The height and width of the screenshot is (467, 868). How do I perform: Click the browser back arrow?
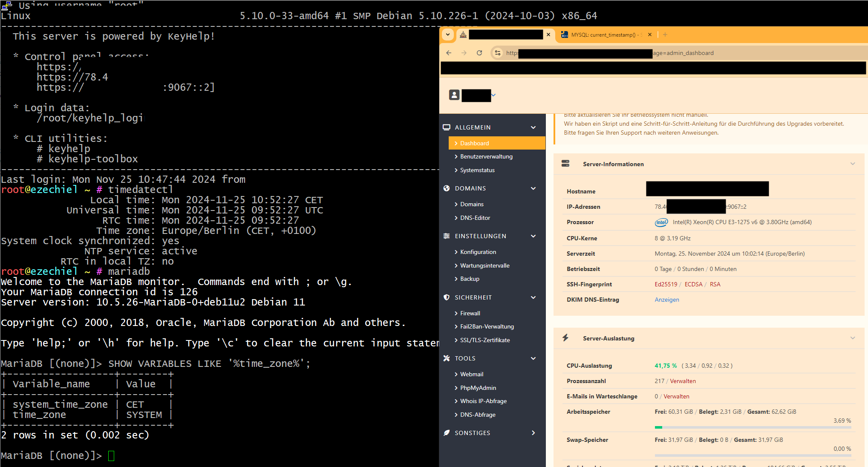(x=449, y=53)
